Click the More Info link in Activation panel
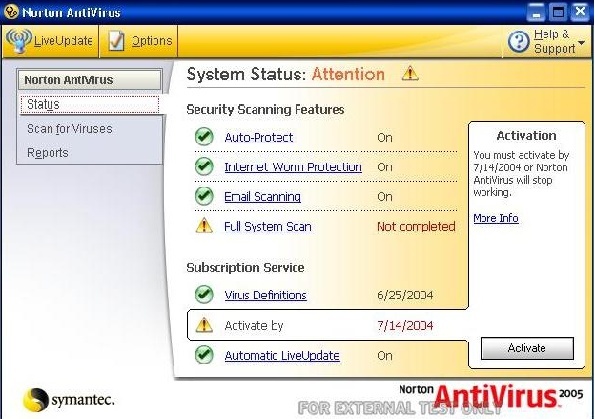Screen dimensions: 595x419 496,218
